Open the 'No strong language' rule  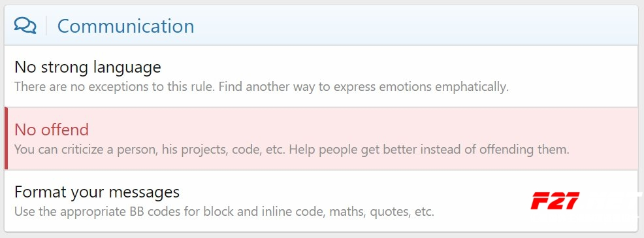pos(88,67)
